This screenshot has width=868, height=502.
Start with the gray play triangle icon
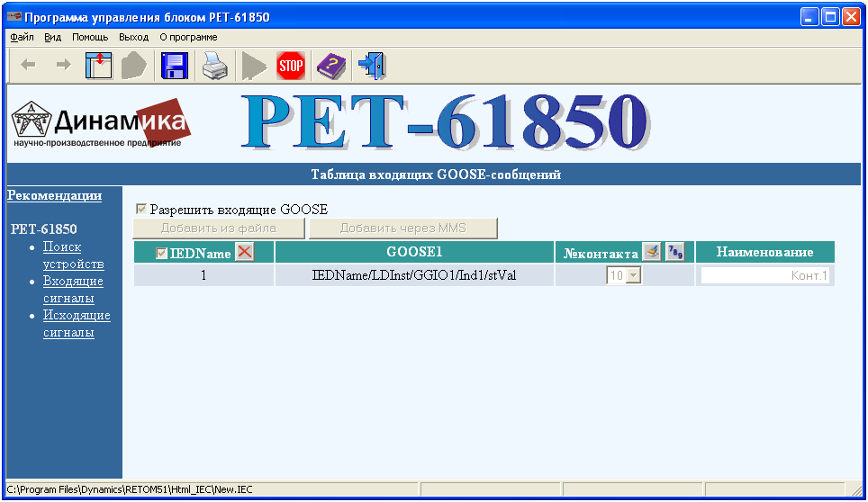254,67
